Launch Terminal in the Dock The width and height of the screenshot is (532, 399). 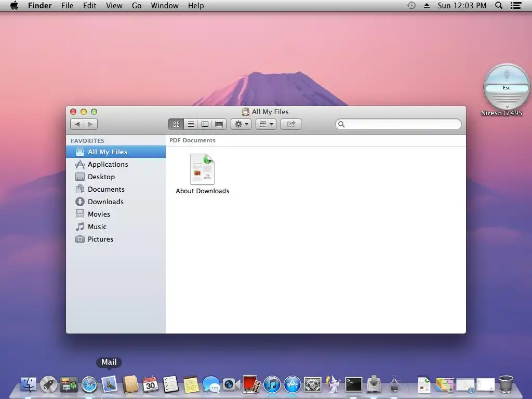[353, 385]
